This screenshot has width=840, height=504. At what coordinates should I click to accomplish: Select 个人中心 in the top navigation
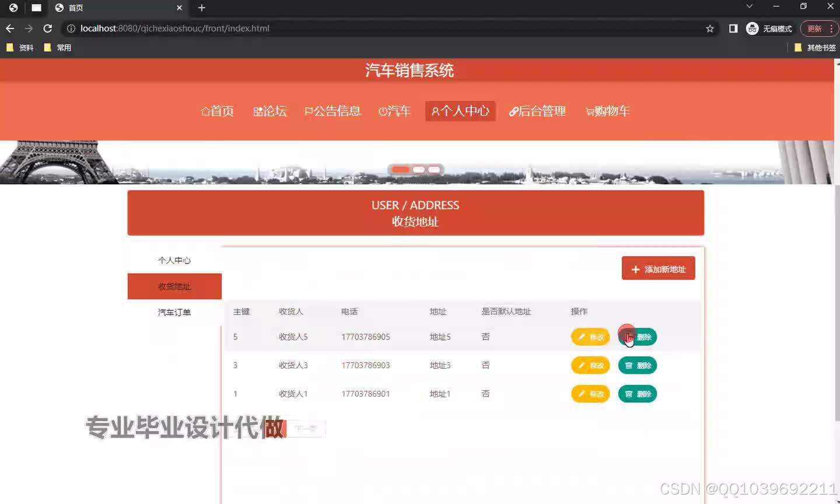tap(460, 111)
